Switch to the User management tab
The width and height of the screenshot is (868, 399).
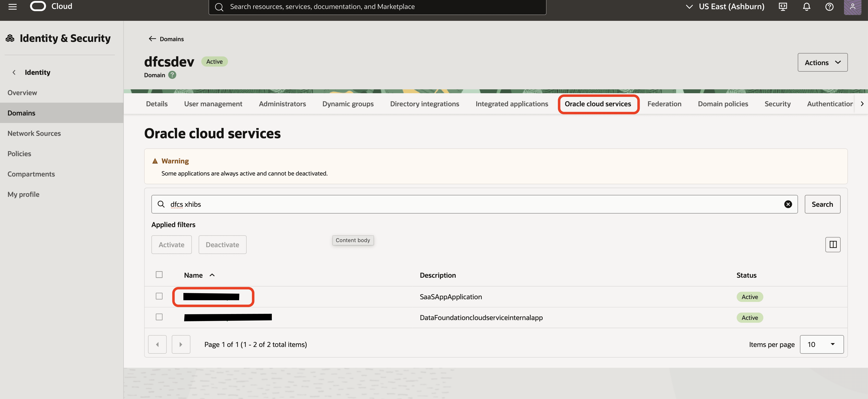(x=213, y=104)
